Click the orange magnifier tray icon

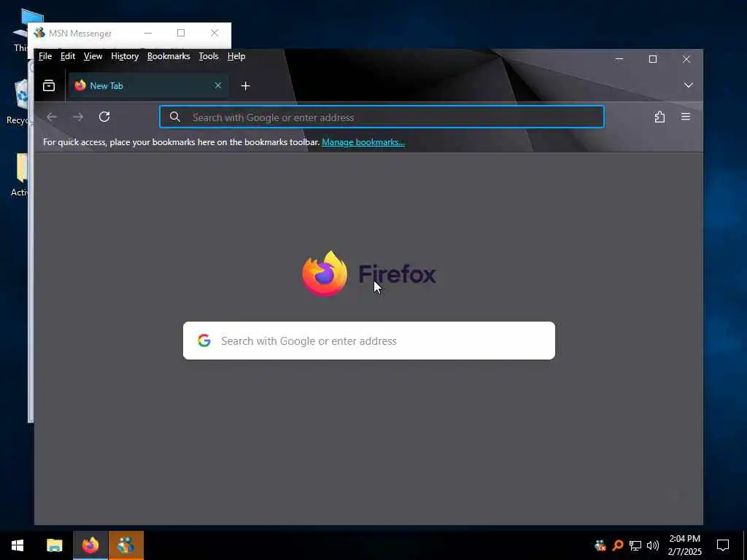tap(618, 545)
